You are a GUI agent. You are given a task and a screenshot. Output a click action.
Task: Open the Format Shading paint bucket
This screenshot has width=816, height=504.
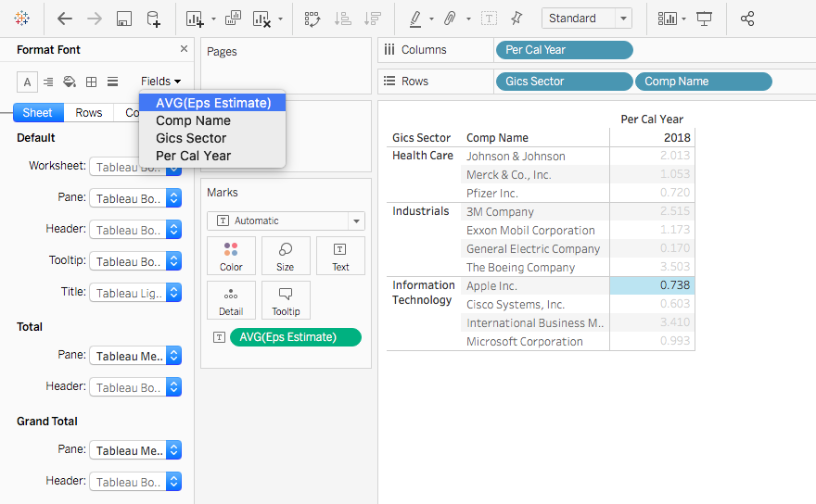[69, 82]
